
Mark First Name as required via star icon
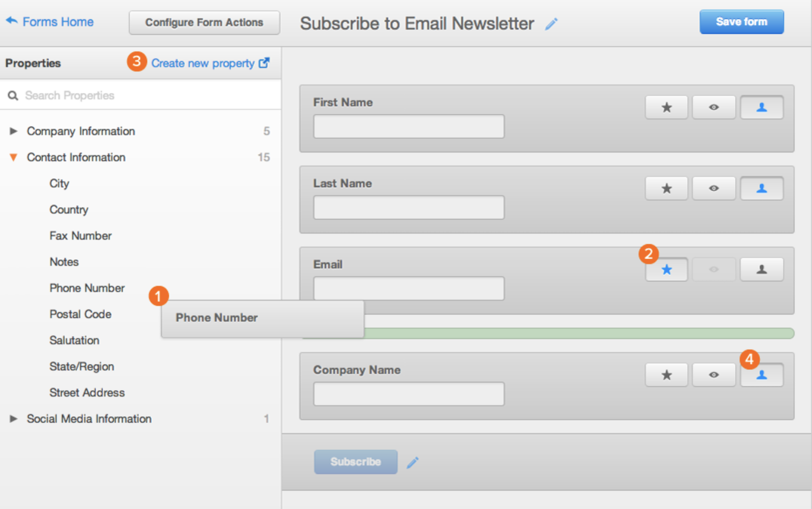[x=666, y=107]
